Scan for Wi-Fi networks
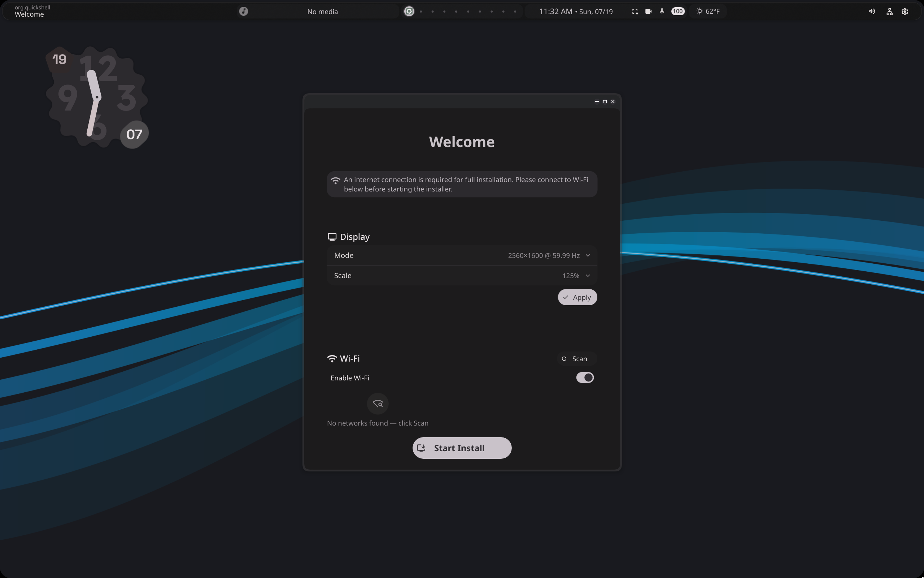Screen dimensions: 924x578 point(576,359)
